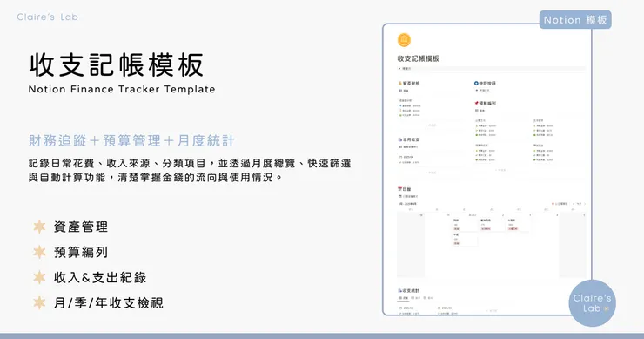Open the 本月收支 section heading
The width and height of the screenshot is (644, 339).
pyautogui.click(x=409, y=140)
